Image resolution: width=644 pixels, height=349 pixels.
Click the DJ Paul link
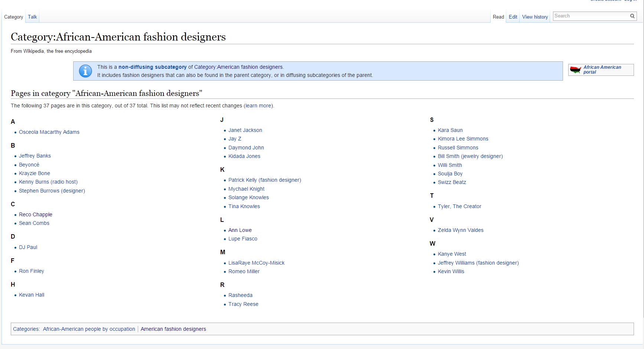(x=28, y=247)
